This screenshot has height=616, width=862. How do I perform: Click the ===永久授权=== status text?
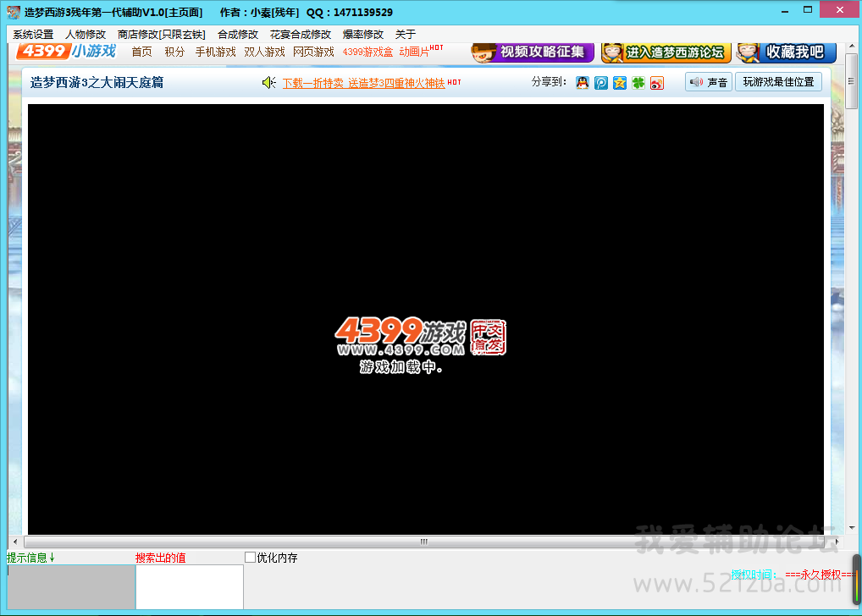(x=820, y=575)
